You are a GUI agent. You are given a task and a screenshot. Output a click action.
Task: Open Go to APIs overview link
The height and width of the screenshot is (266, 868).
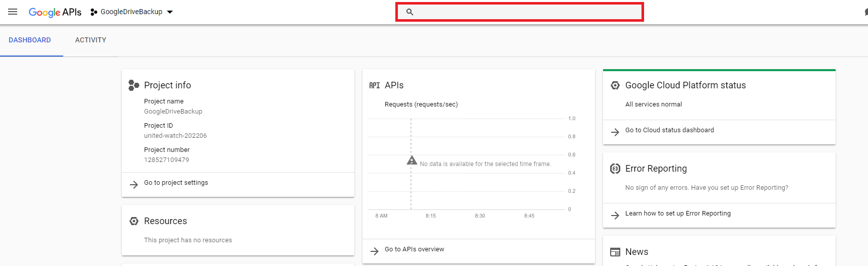point(415,249)
